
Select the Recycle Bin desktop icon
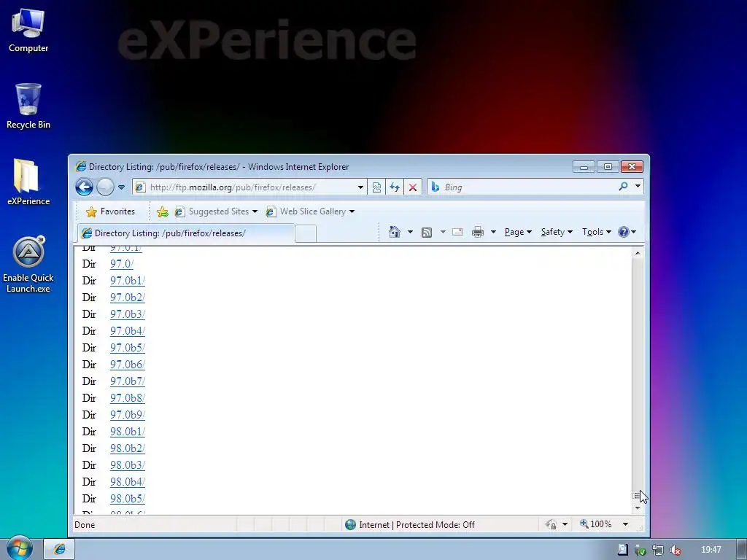point(28,106)
